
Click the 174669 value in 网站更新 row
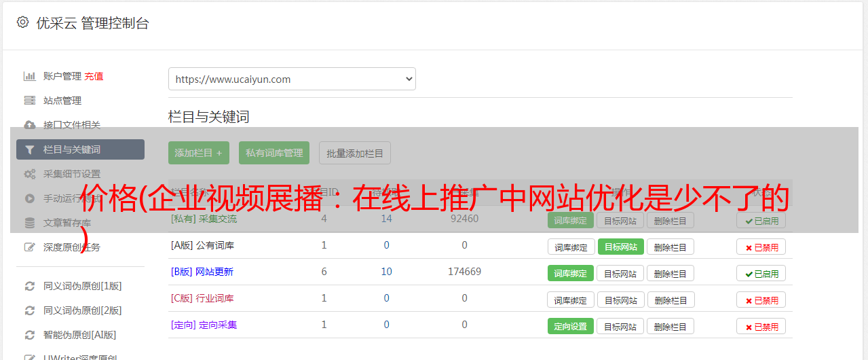tap(464, 272)
